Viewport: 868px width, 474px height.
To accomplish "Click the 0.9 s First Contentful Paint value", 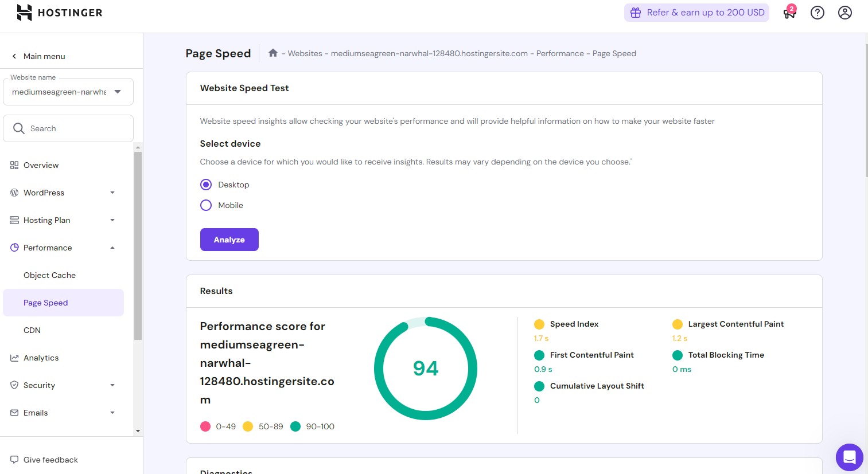I will pos(543,369).
